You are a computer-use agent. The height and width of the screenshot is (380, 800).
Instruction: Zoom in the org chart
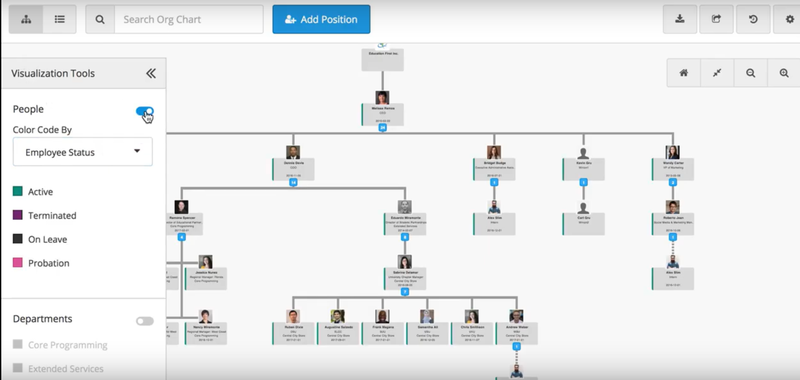click(784, 73)
